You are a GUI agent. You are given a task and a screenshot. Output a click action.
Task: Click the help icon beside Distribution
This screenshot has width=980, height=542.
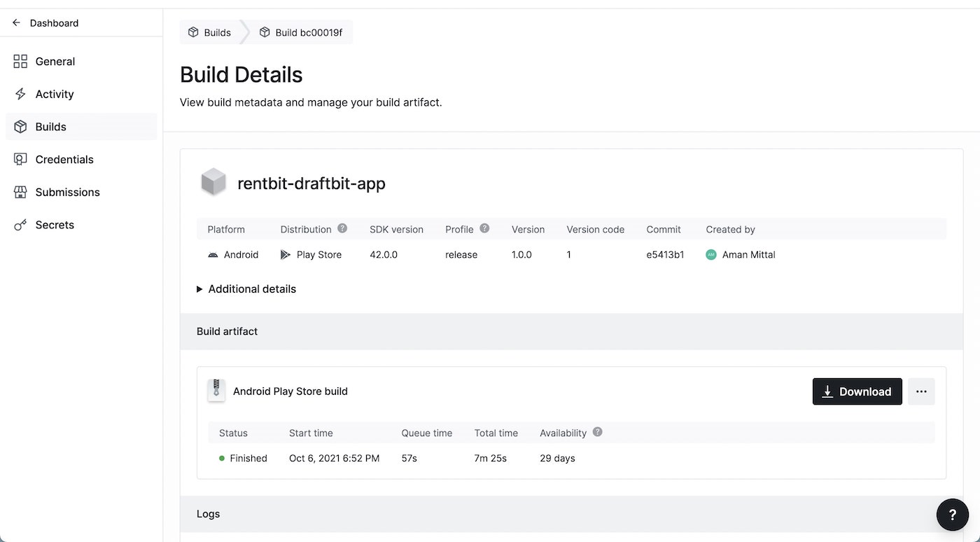[x=342, y=228]
